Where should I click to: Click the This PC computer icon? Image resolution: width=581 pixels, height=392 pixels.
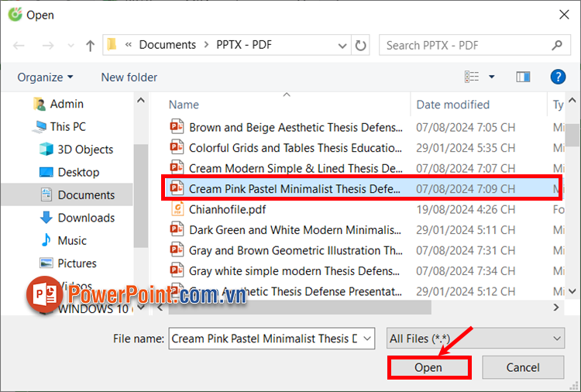click(40, 127)
